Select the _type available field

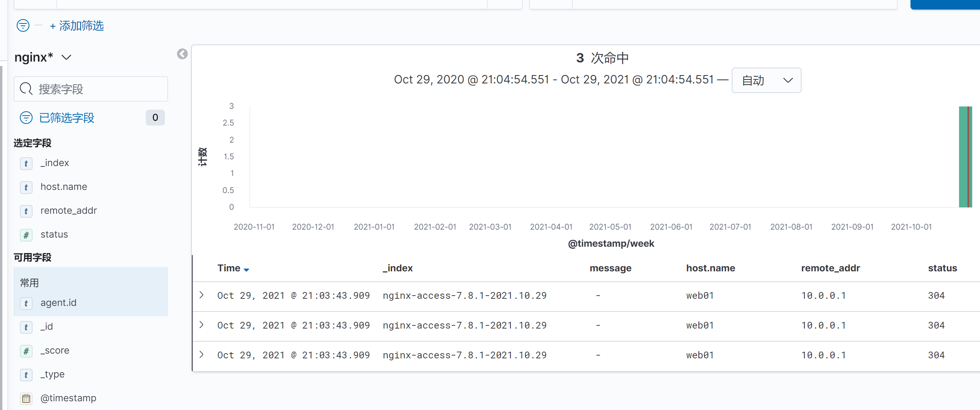pos(52,374)
